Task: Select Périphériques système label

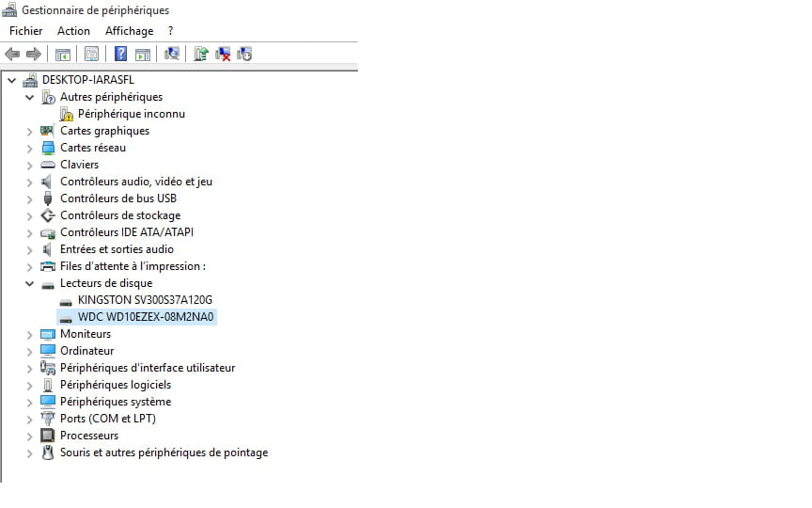Action: coord(116,402)
